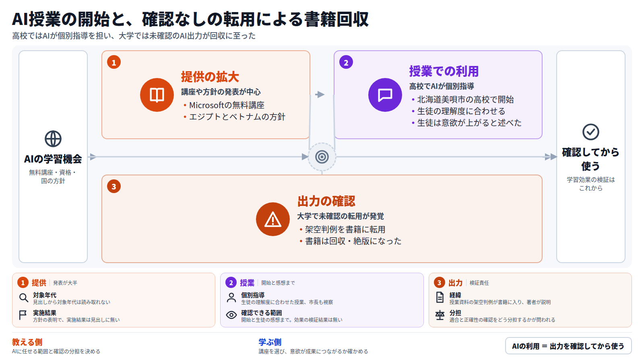Click the person icon beside 個別指導
This screenshot has height=362, width=644.
click(231, 298)
